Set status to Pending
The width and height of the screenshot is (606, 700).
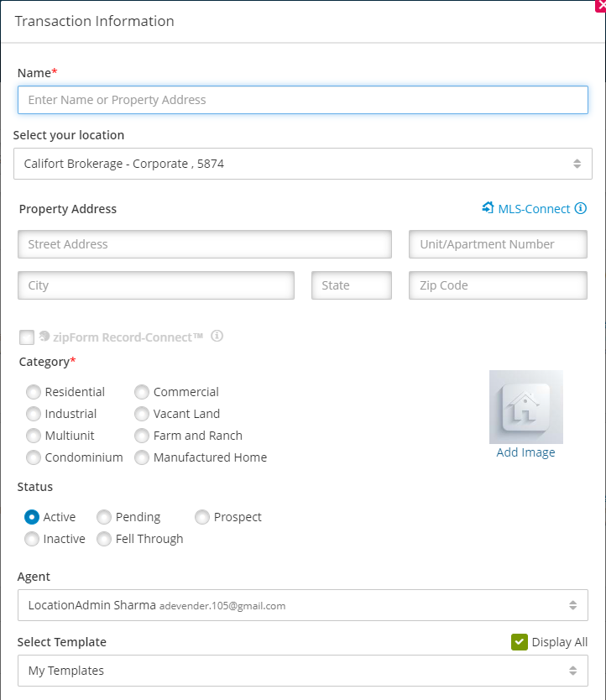point(104,517)
